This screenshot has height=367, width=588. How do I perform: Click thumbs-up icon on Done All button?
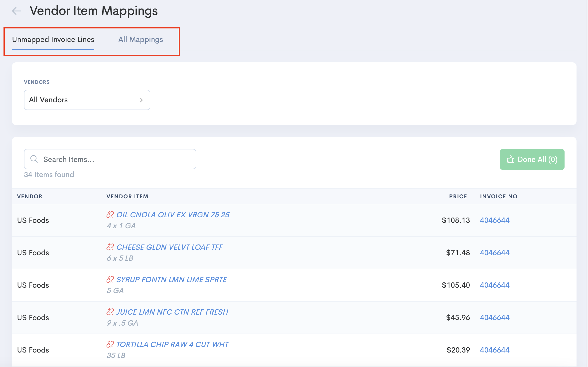pyautogui.click(x=510, y=159)
